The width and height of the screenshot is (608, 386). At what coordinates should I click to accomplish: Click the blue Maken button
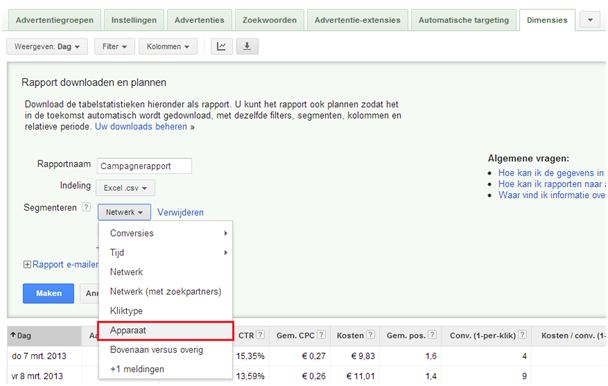48,293
